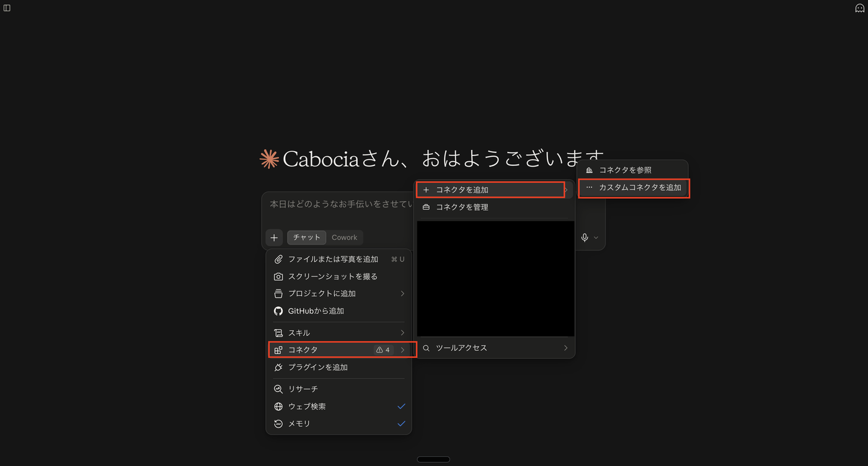868x466 pixels.
Task: Select プラグインを追加
Action: click(x=339, y=367)
